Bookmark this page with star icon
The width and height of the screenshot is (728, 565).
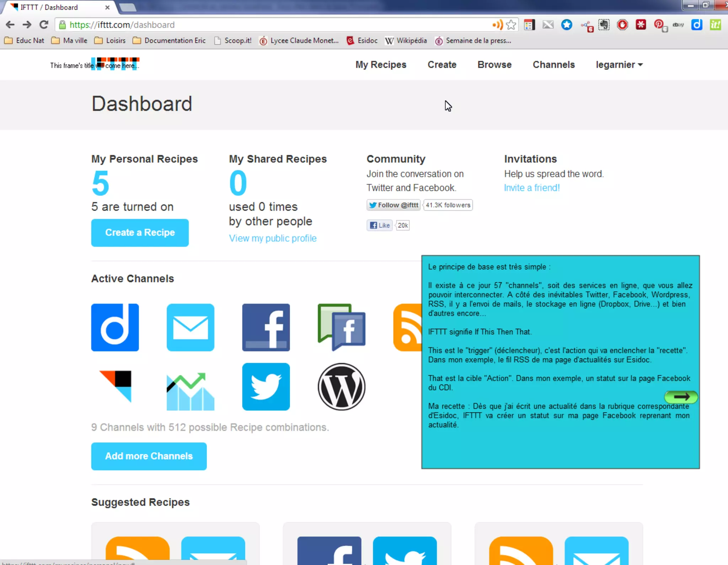[x=511, y=25]
